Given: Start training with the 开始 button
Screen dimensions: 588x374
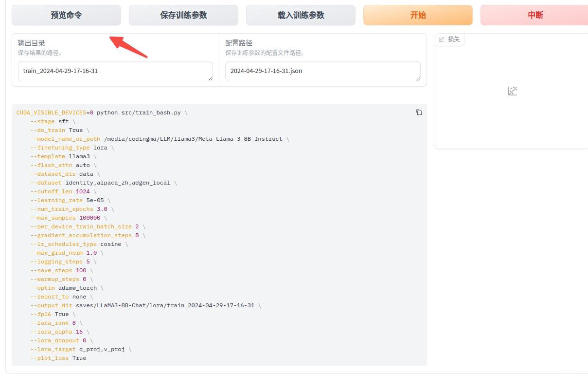Looking at the screenshot, I should 418,15.
